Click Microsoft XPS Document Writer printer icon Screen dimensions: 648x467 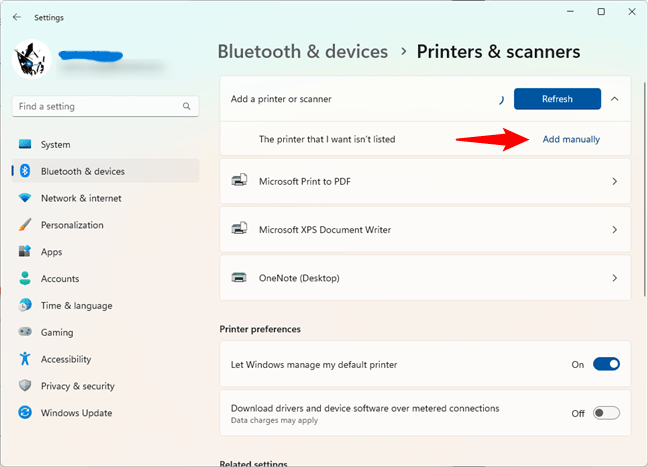239,229
